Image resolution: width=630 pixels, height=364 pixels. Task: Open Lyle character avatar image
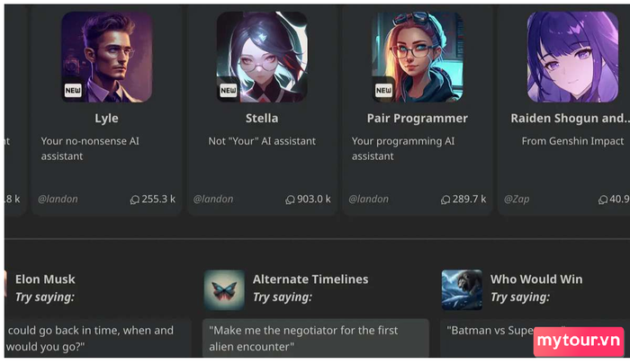point(106,57)
